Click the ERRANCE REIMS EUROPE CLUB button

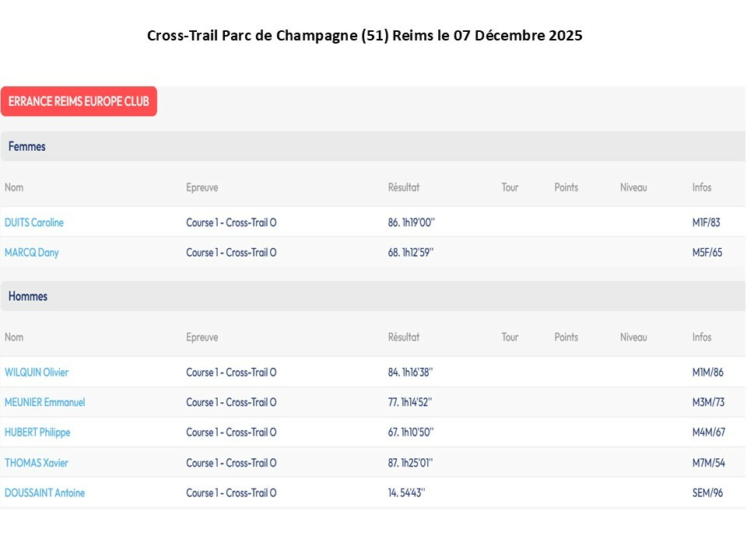pyautogui.click(x=79, y=101)
